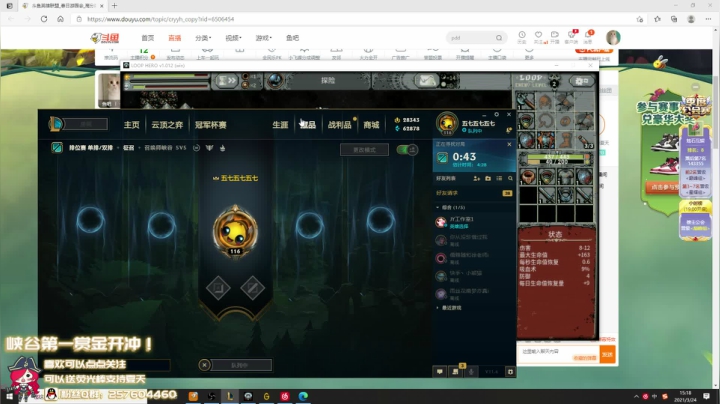
Task: Click the orange 发送 send button
Action: [608, 354]
